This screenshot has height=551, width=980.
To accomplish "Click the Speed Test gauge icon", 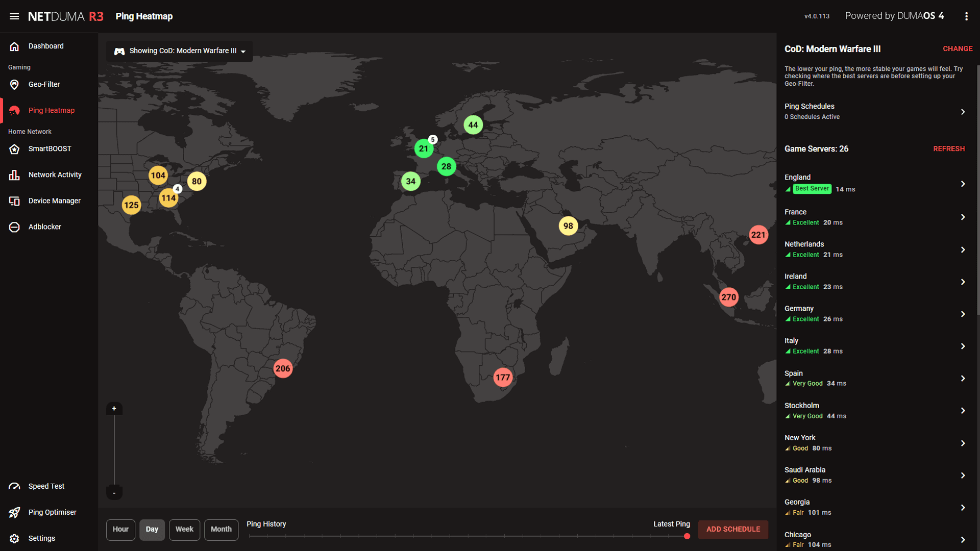I will coord(14,486).
